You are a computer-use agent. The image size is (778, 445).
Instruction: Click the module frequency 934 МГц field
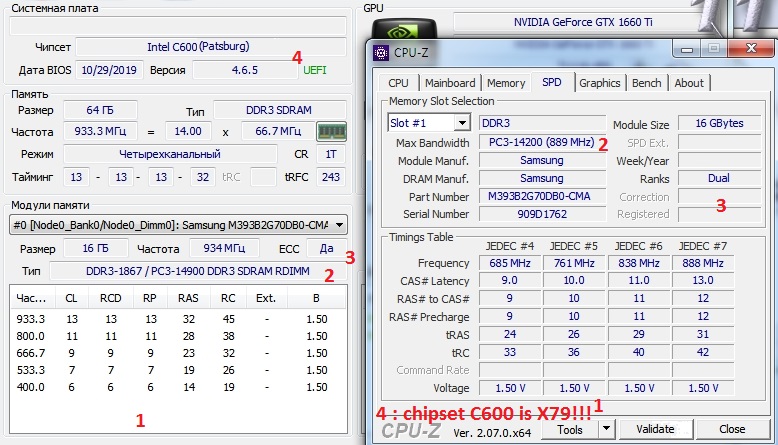pos(224,248)
